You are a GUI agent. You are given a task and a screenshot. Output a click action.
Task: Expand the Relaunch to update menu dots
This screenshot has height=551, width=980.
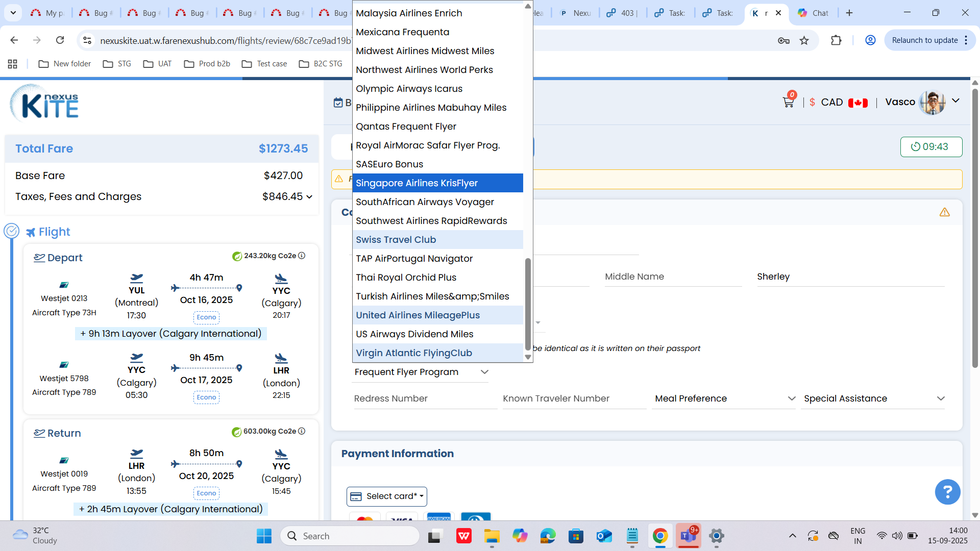point(966,40)
